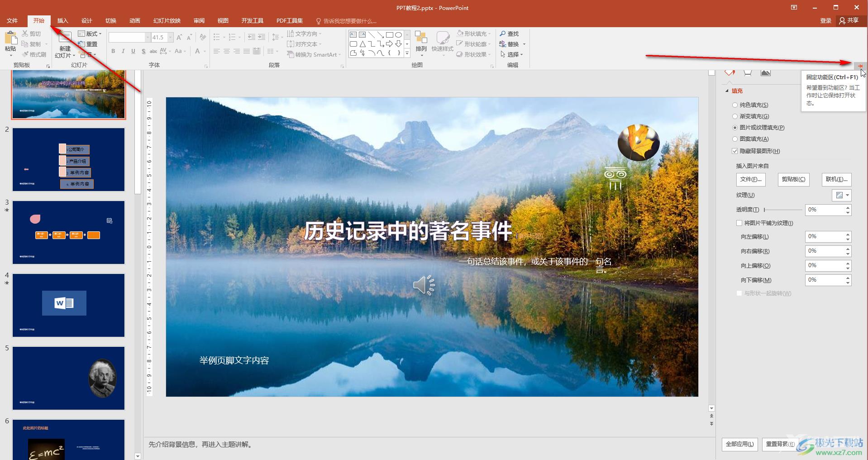The height and width of the screenshot is (460, 868).
Task: Decrease font size with the smaller A icon
Action: (189, 37)
